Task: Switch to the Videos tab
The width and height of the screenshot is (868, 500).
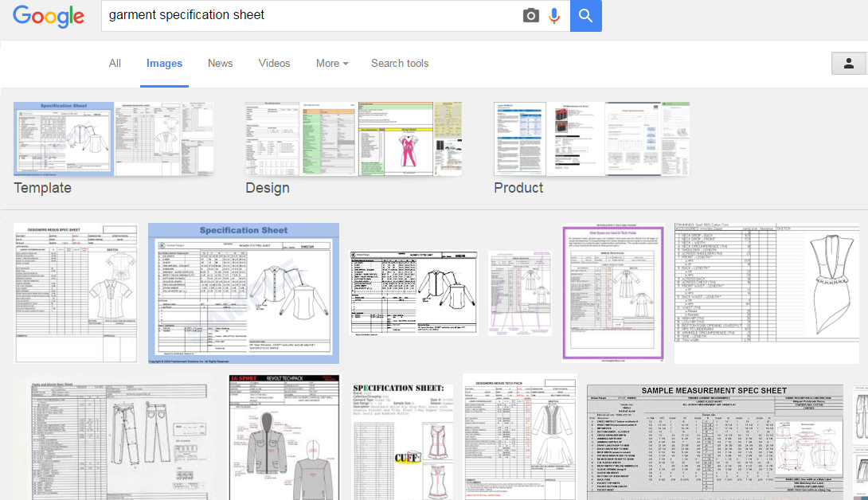Action: (x=274, y=64)
